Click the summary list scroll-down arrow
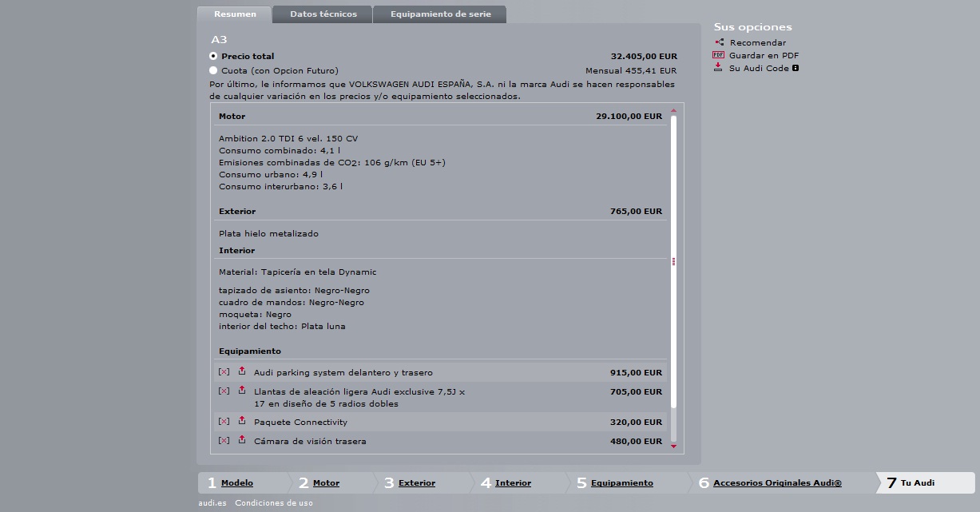 [x=673, y=447]
